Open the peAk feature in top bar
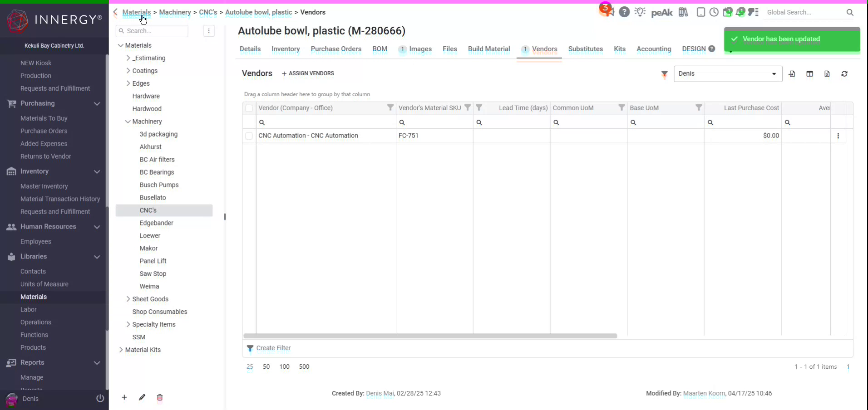The image size is (868, 410). pyautogui.click(x=662, y=12)
